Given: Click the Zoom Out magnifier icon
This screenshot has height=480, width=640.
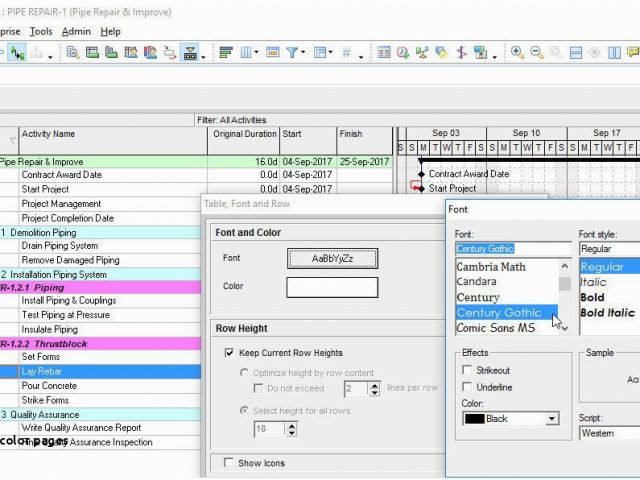Looking at the screenshot, I should (536, 53).
